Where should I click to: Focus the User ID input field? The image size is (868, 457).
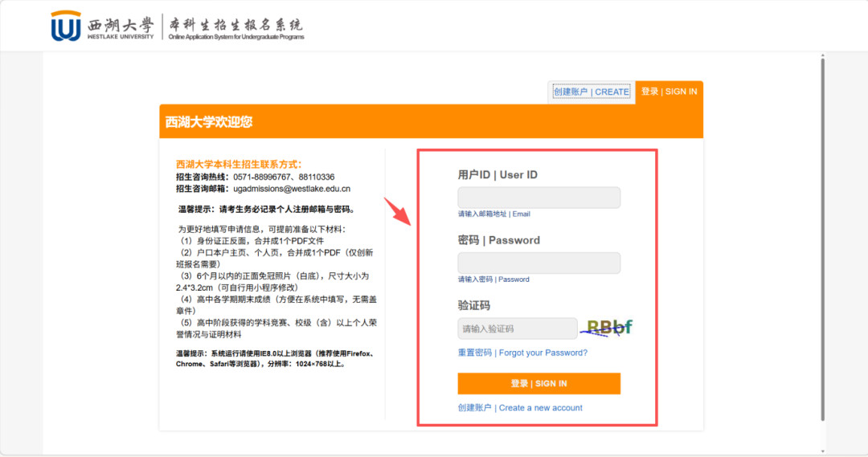(538, 198)
